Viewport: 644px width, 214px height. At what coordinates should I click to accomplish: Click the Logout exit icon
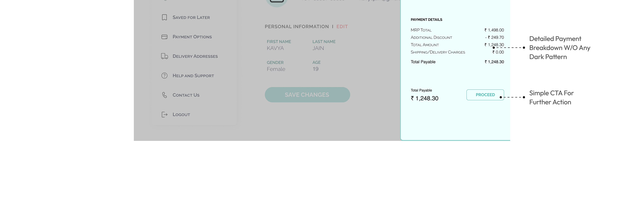point(164,115)
